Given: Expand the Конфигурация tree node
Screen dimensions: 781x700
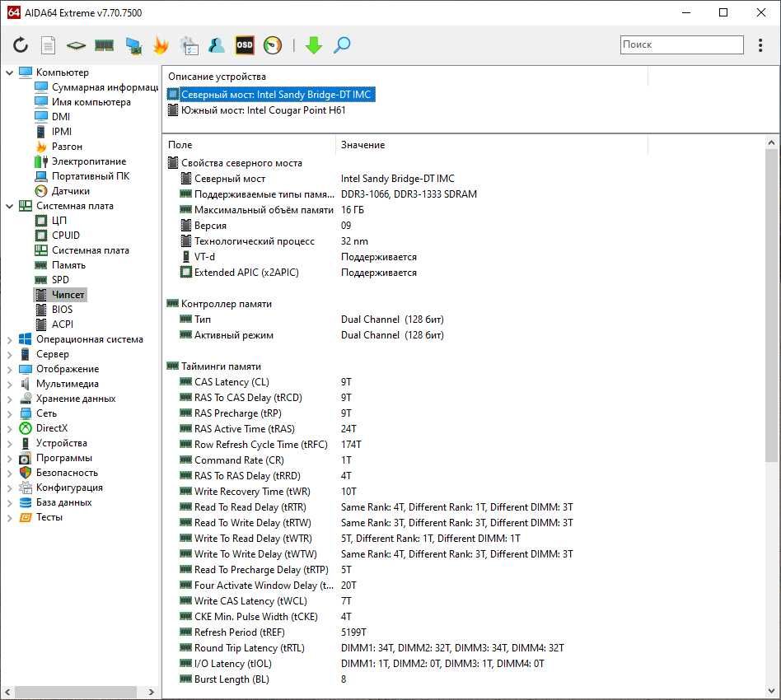Looking at the screenshot, I should click(x=9, y=488).
